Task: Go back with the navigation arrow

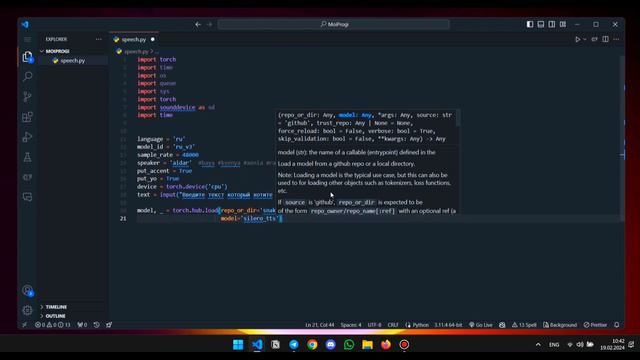Action: pyautogui.click(x=198, y=24)
